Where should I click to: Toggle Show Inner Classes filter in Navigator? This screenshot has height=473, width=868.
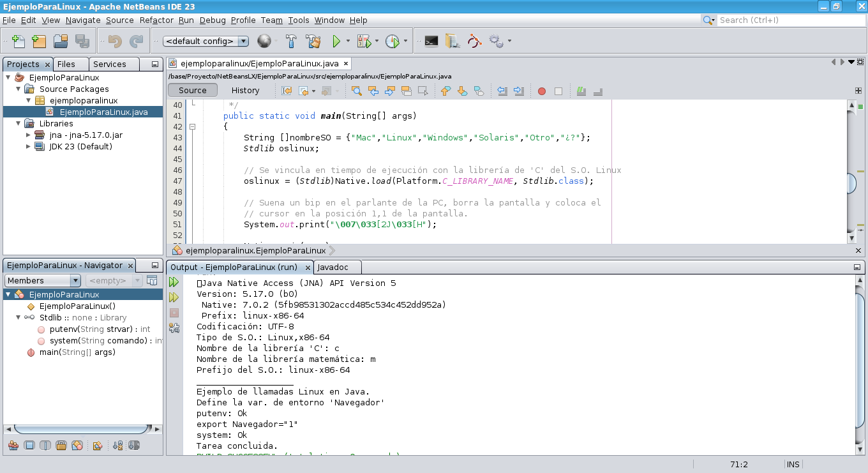click(77, 446)
